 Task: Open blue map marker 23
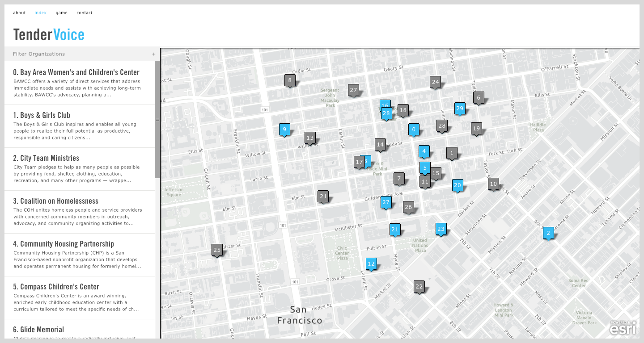(x=441, y=230)
